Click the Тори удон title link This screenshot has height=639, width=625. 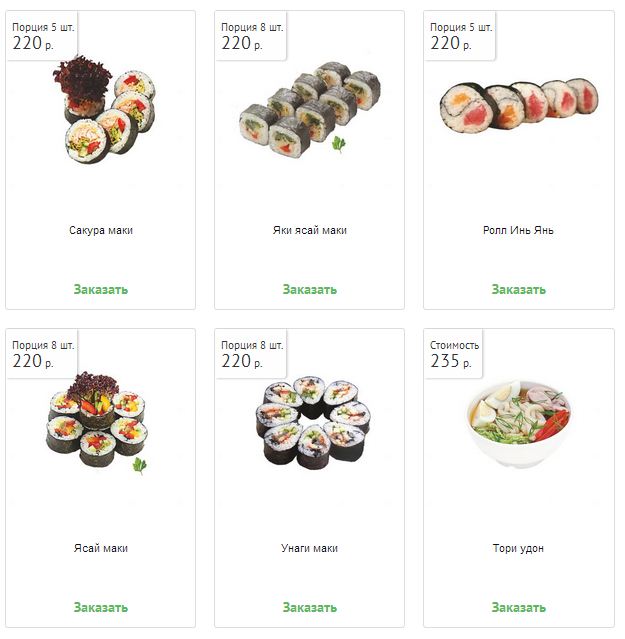pyautogui.click(x=518, y=548)
